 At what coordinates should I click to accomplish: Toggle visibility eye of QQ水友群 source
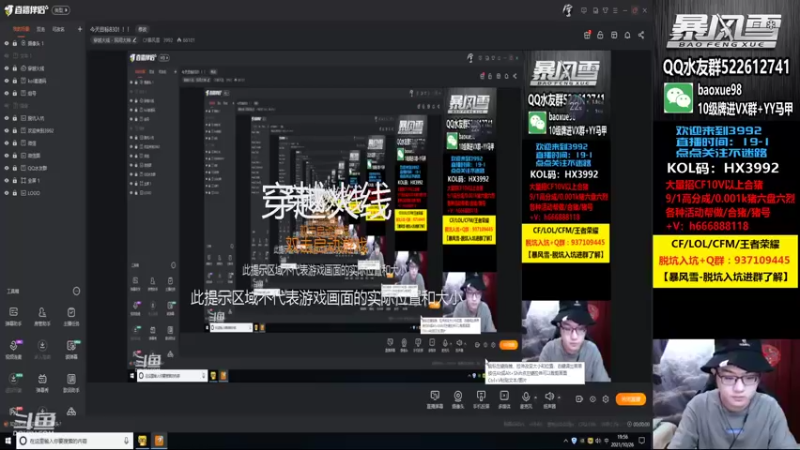click(7, 168)
